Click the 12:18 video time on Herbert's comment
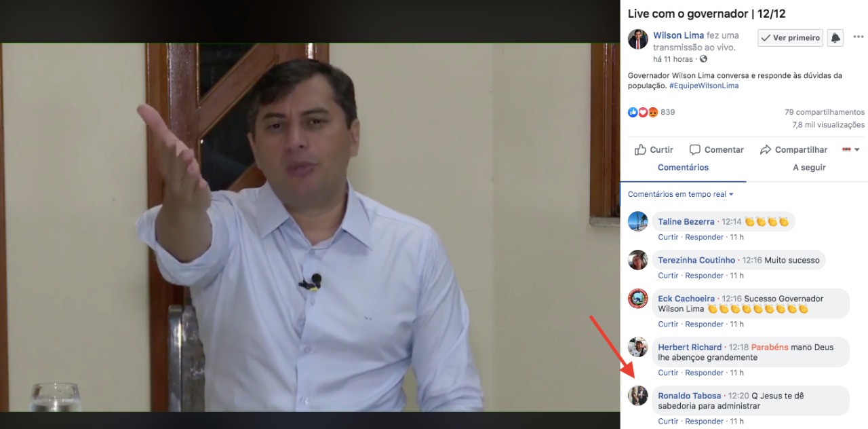This screenshot has height=429, width=868. [x=739, y=348]
